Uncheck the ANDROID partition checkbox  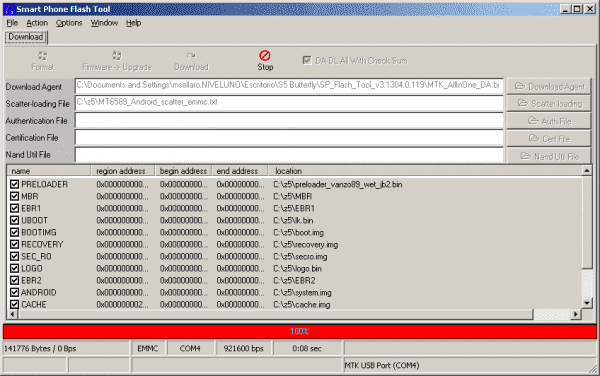[x=15, y=293]
